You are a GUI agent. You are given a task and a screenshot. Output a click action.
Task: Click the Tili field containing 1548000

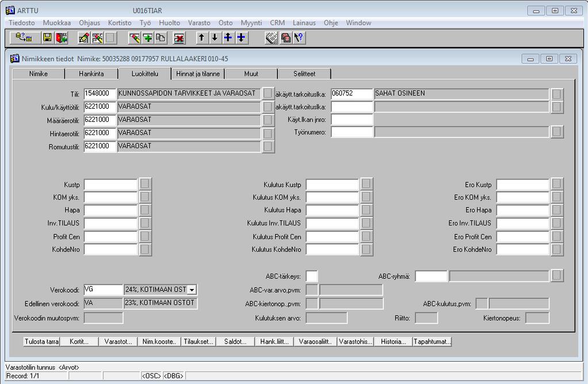pos(100,94)
